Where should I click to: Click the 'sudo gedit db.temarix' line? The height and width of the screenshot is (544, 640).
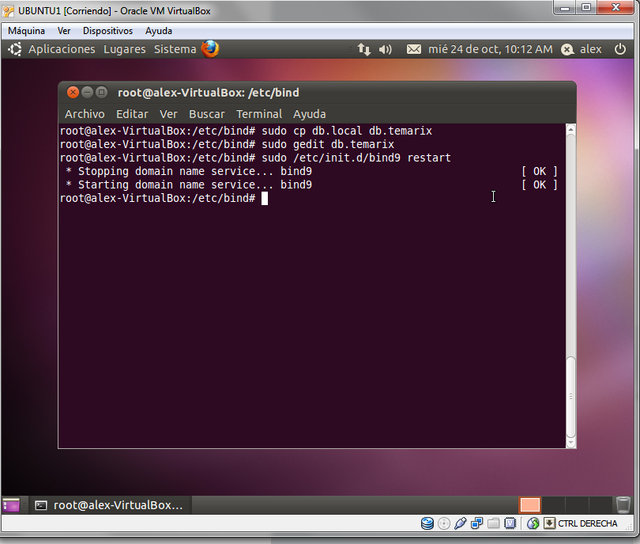pyautogui.click(x=328, y=144)
